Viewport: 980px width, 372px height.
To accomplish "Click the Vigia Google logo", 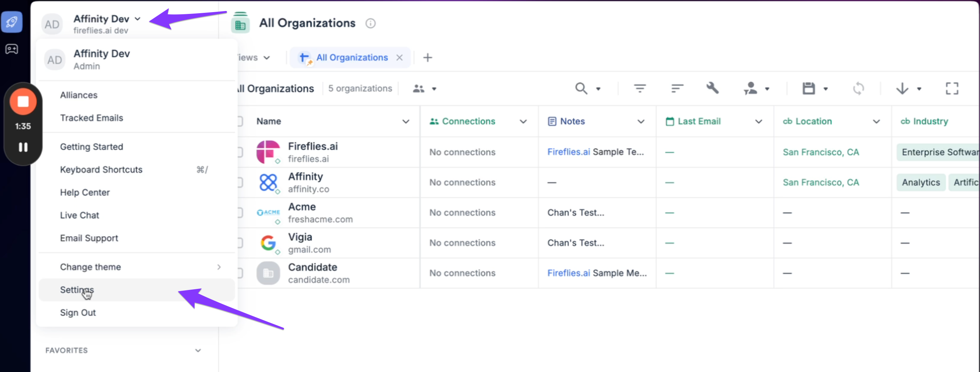I will [268, 243].
